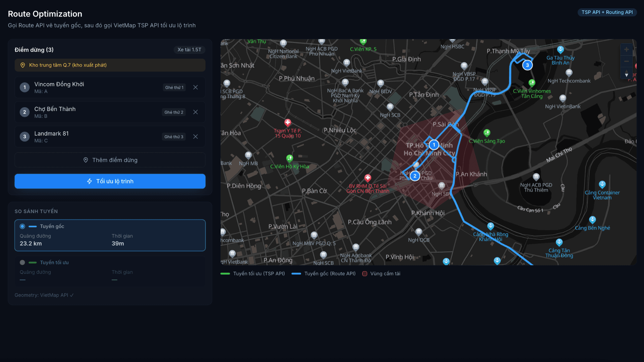Click the P.Phú Nhuận label on the map

[297, 78]
